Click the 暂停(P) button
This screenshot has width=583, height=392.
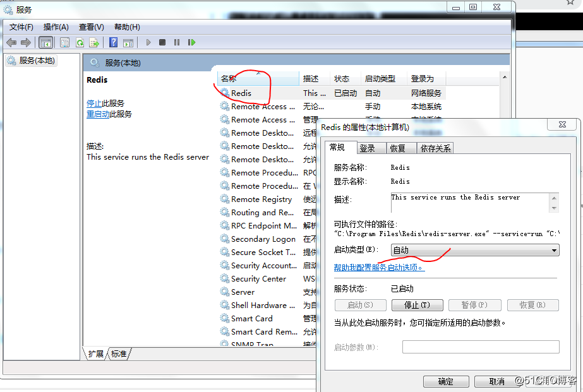(x=475, y=305)
